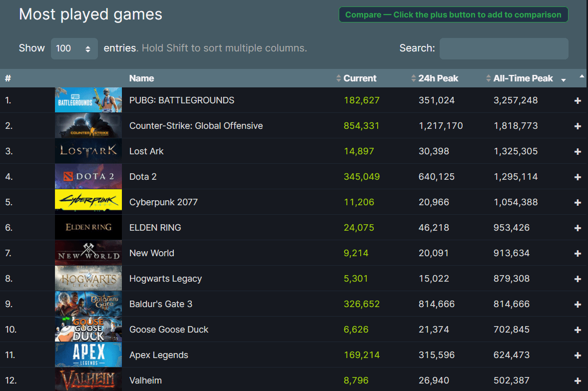
Task: Sort by the Name column header
Action: (141, 78)
